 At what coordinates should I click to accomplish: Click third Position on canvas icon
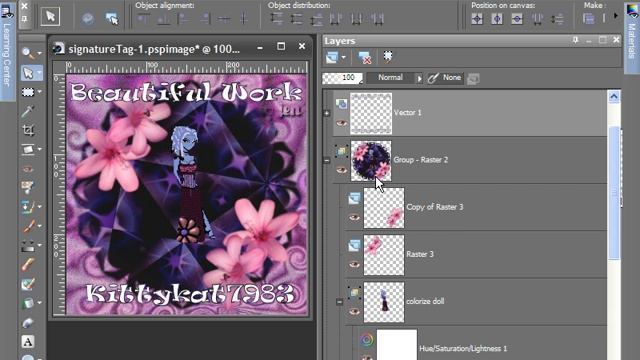(517, 19)
